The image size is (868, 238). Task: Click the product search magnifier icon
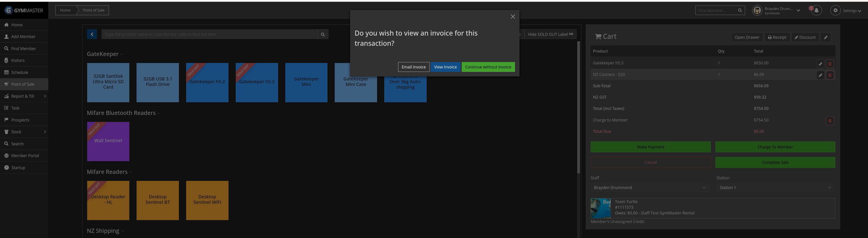pyautogui.click(x=322, y=34)
